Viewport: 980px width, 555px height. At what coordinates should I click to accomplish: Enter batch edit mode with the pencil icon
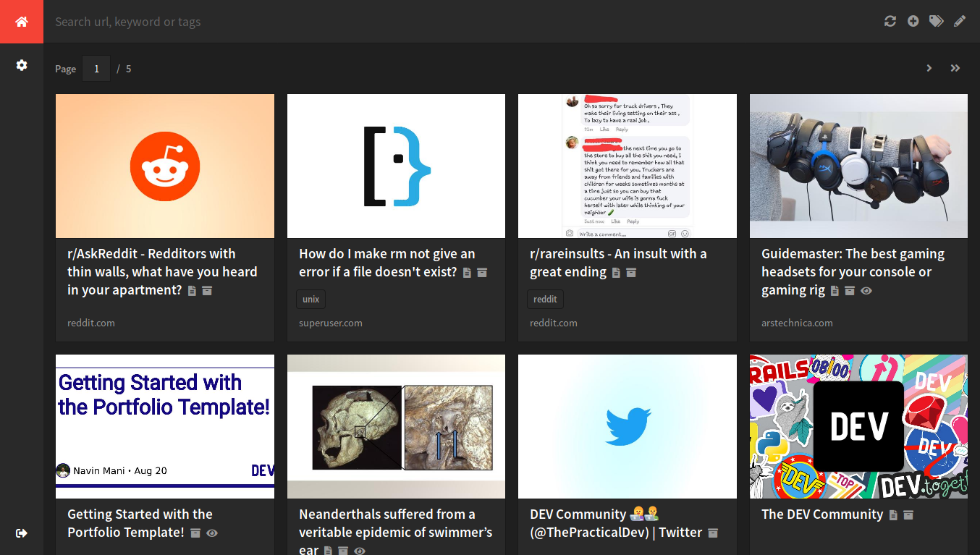pyautogui.click(x=960, y=21)
